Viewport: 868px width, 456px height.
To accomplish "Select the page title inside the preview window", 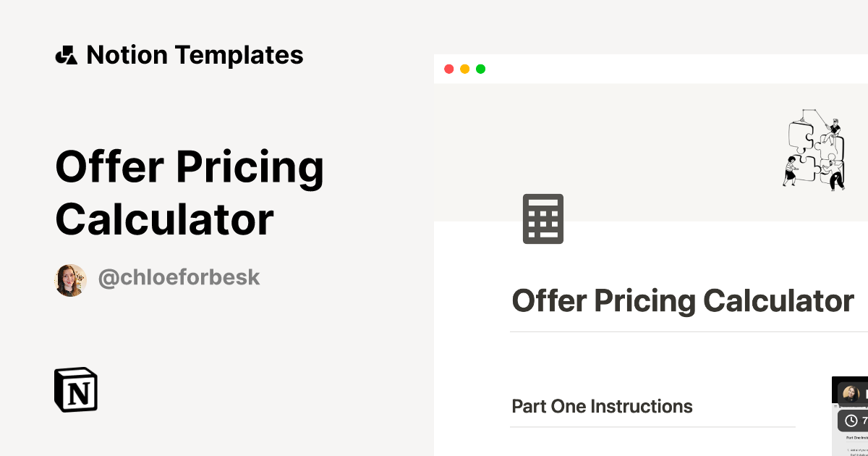I will click(x=682, y=300).
